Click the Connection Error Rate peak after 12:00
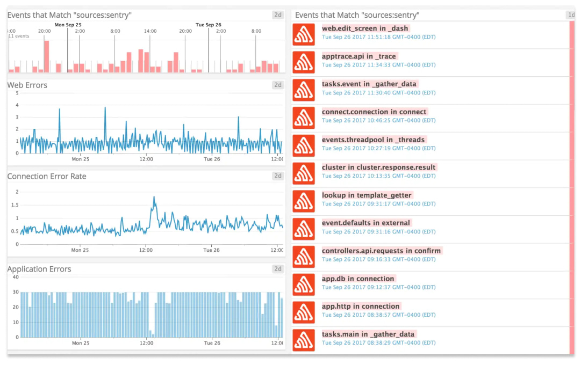This screenshot has height=365, width=588. tap(154, 198)
